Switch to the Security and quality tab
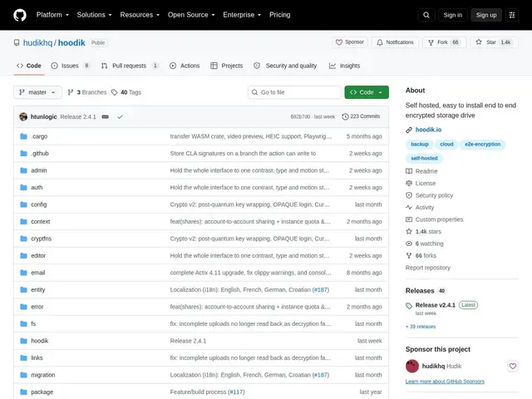The height and width of the screenshot is (399, 532). [x=285, y=66]
